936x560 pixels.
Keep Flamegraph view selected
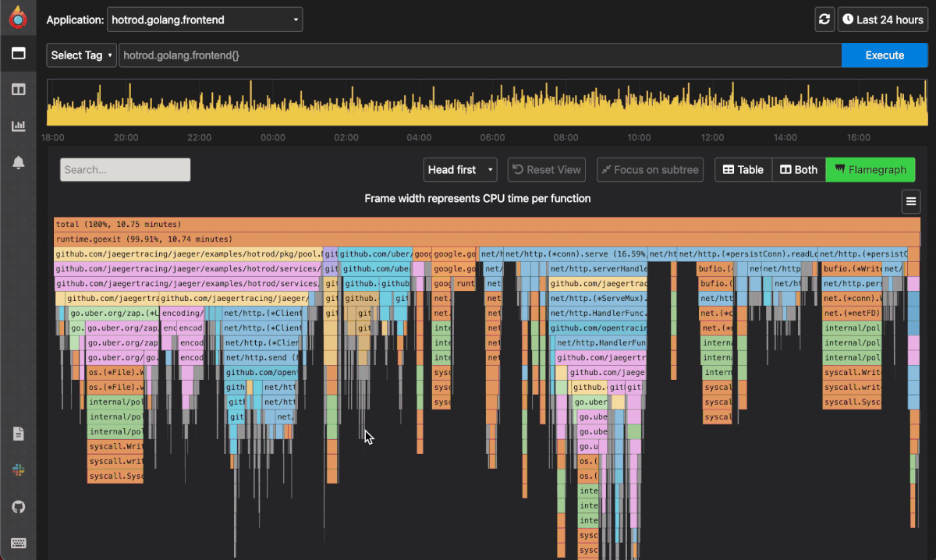click(x=870, y=169)
